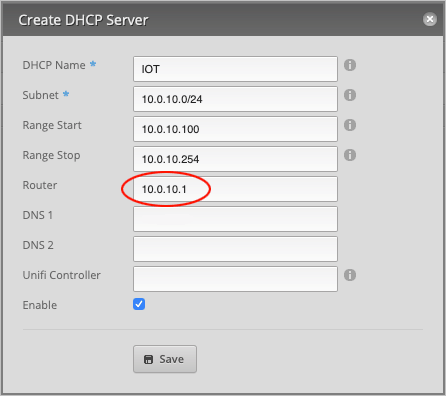
Task: Show info tooltip for Subnet field
Action: pyautogui.click(x=350, y=95)
